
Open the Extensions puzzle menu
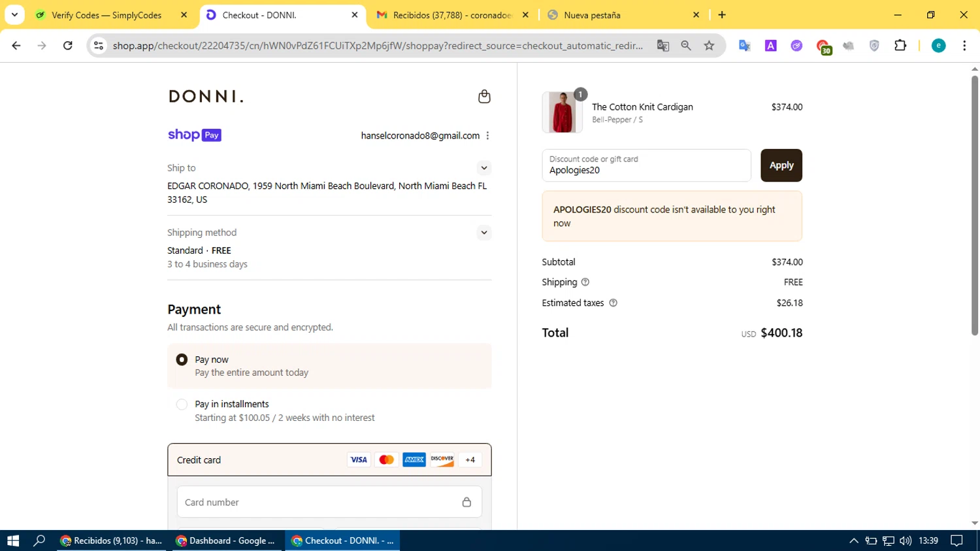coord(900,46)
